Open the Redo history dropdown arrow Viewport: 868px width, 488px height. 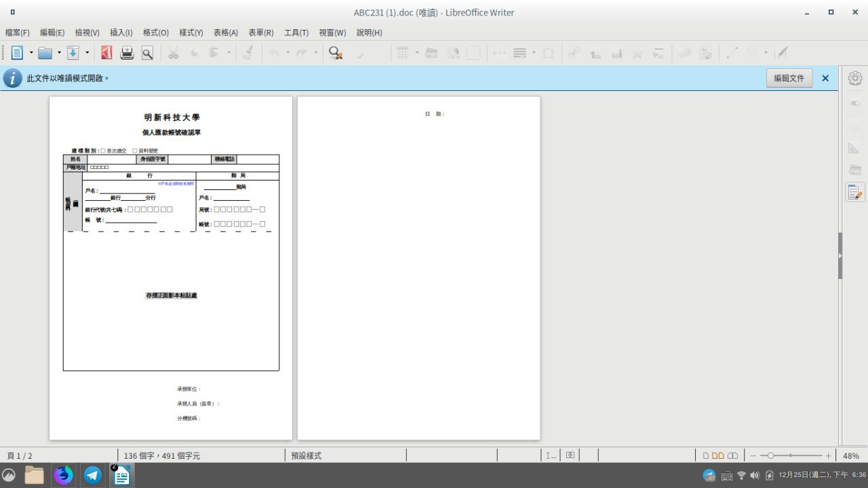tap(315, 53)
